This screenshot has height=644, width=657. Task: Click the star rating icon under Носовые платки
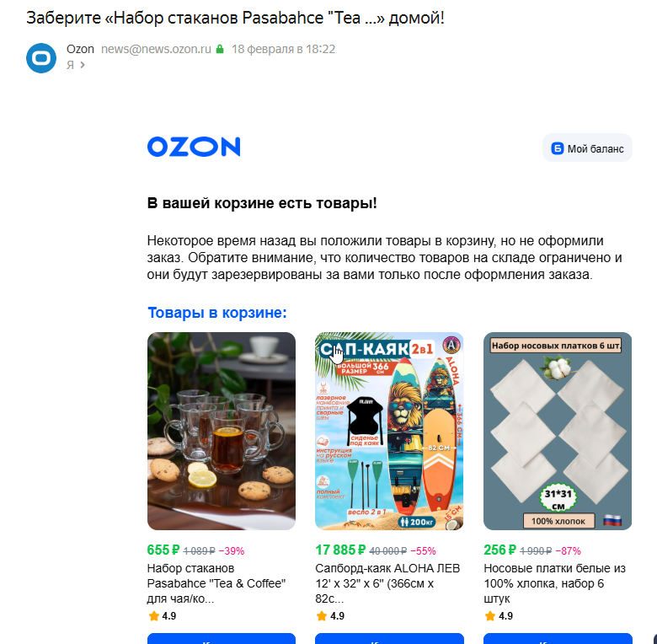[x=490, y=616]
